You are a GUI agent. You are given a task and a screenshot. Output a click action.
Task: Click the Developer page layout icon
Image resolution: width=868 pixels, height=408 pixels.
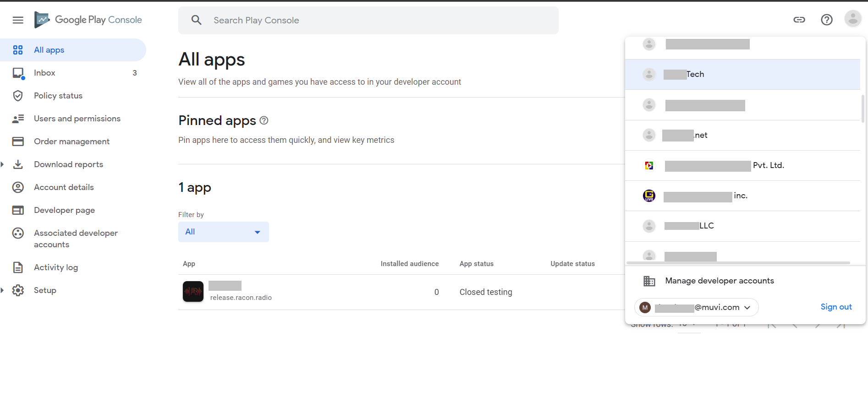pyautogui.click(x=18, y=210)
